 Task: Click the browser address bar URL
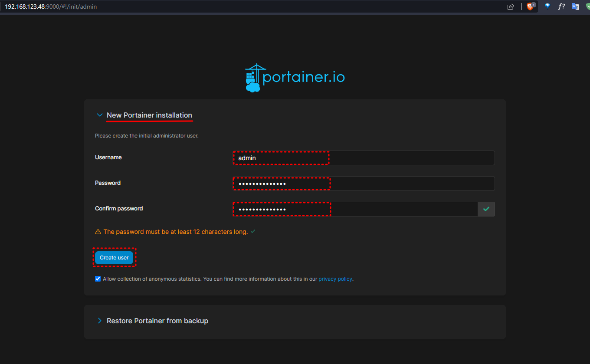(51, 7)
